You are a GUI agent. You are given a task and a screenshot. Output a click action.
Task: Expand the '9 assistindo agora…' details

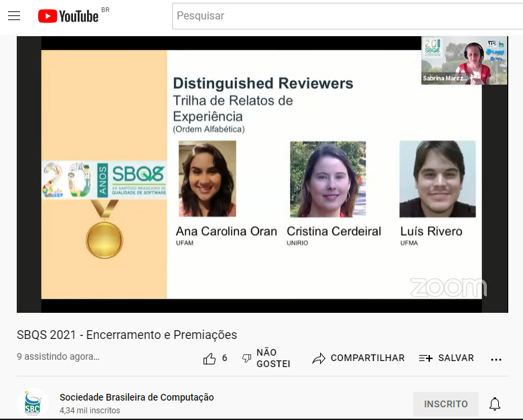[58, 357]
